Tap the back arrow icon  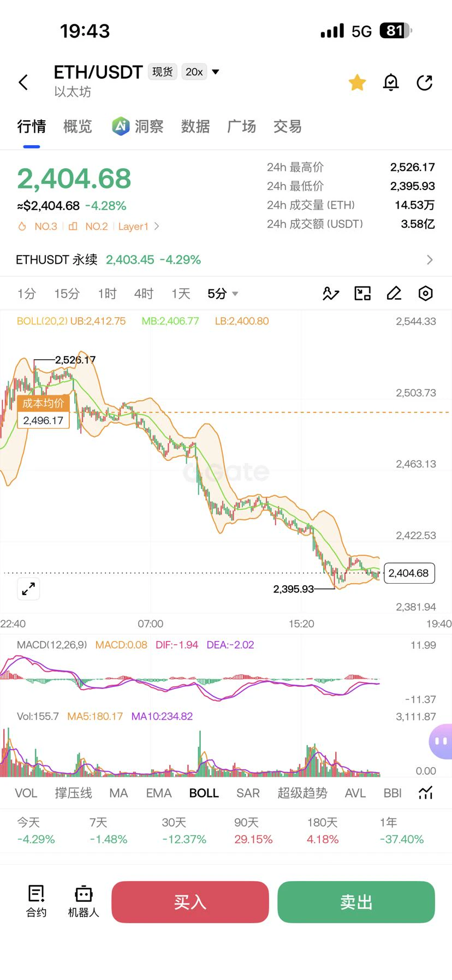pyautogui.click(x=23, y=82)
